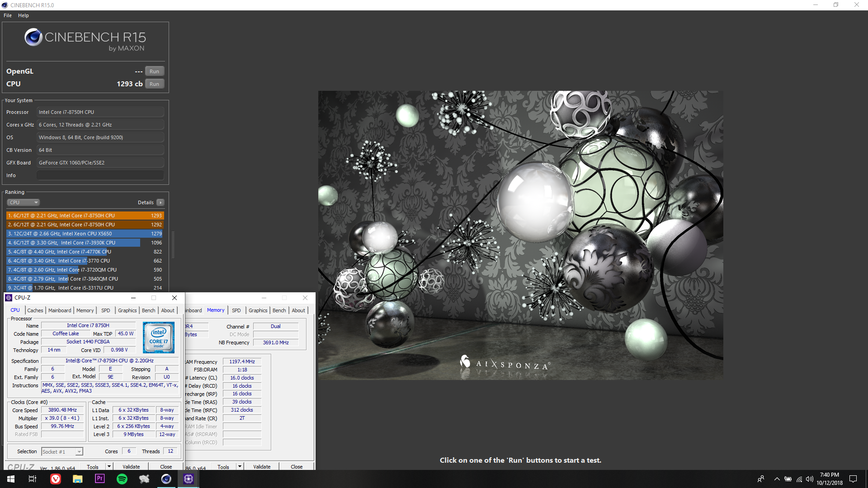
Task: Select ranking row Core i7-4770K
Action: tap(85, 252)
